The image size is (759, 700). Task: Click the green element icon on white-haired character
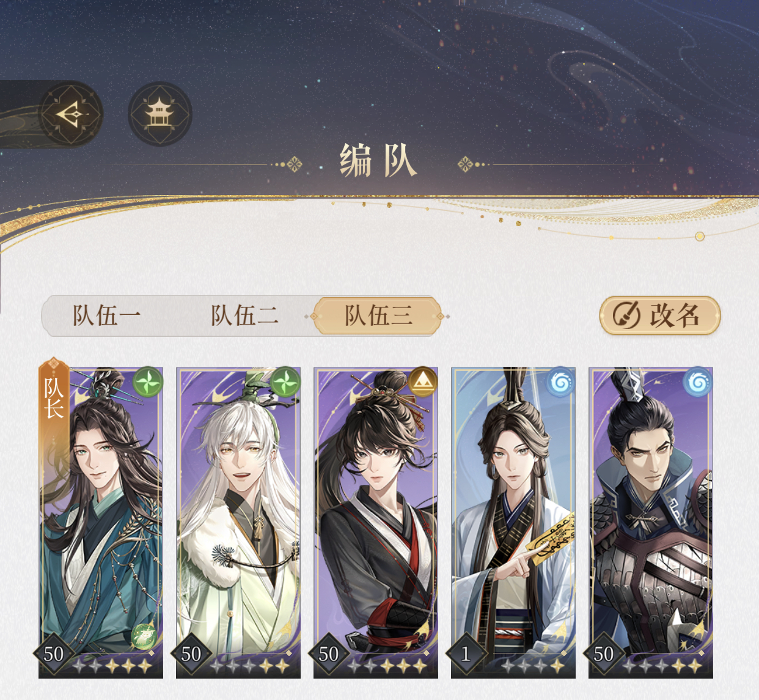pos(285,382)
